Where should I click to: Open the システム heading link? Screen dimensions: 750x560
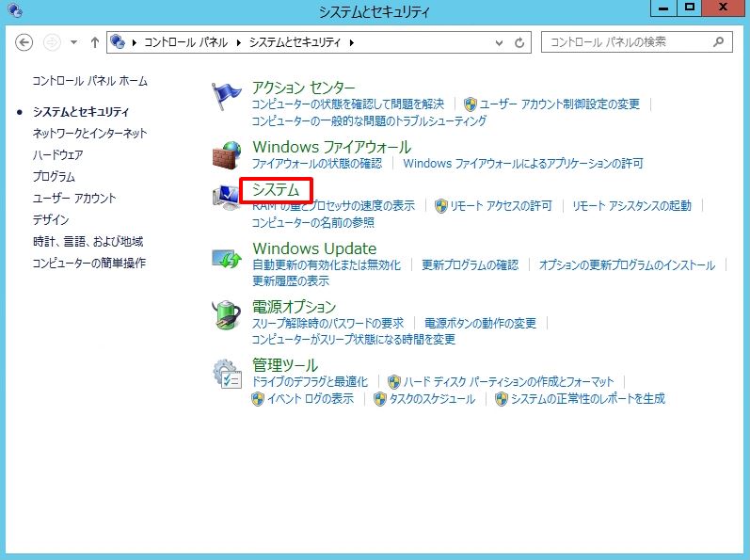pyautogui.click(x=276, y=190)
